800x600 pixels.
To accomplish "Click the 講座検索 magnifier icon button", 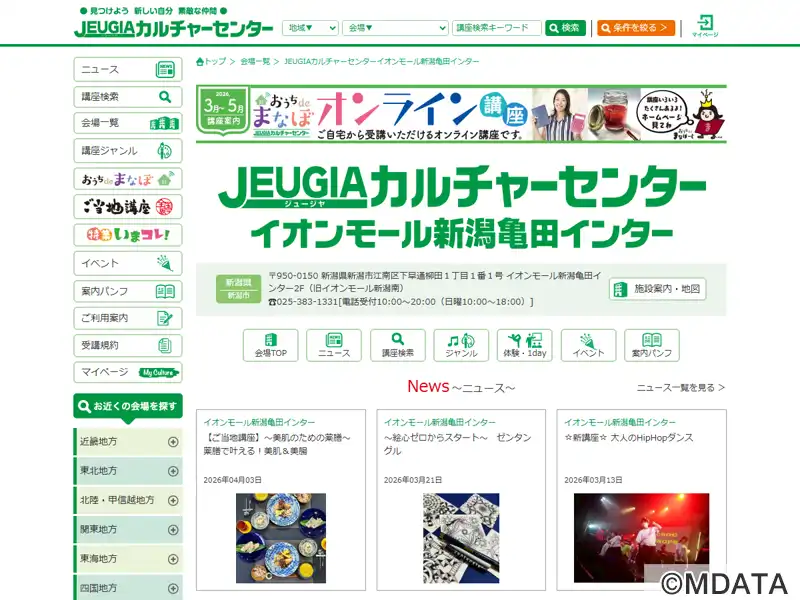I will pos(397,345).
